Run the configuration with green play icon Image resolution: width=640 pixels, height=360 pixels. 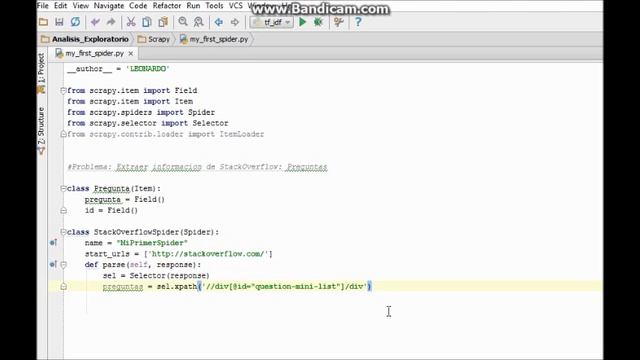tap(302, 22)
